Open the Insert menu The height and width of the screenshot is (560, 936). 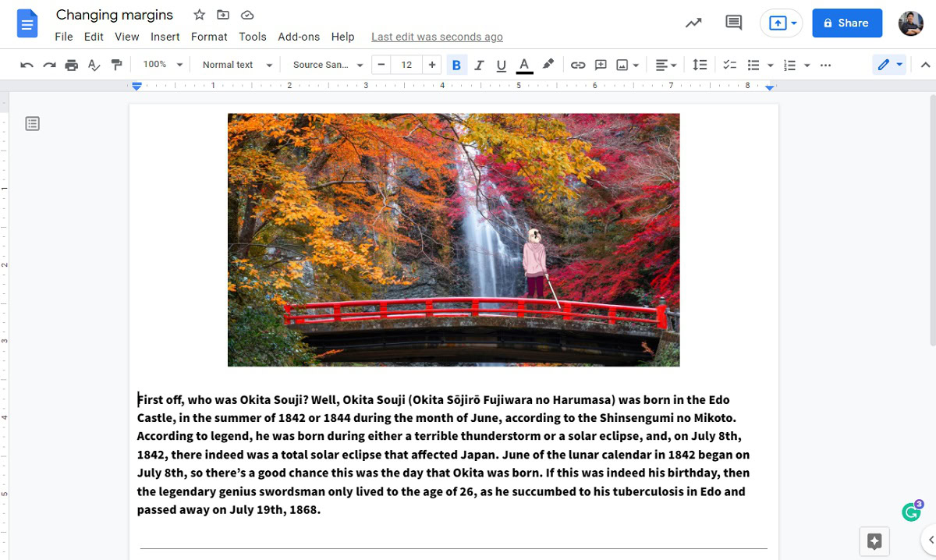click(165, 37)
